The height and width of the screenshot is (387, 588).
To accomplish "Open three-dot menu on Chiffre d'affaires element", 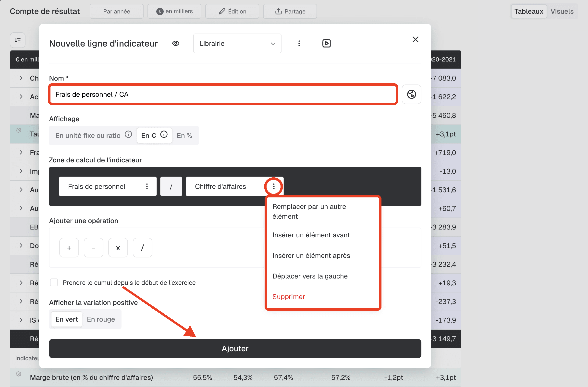I will point(274,186).
